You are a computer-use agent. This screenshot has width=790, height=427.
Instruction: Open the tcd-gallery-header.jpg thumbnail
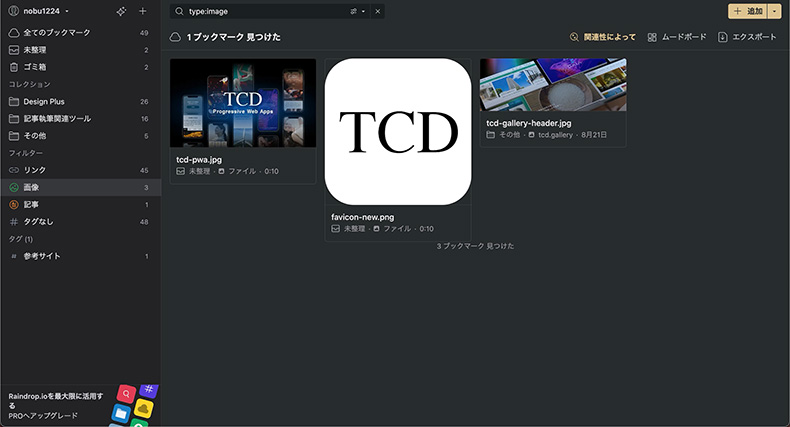click(553, 85)
